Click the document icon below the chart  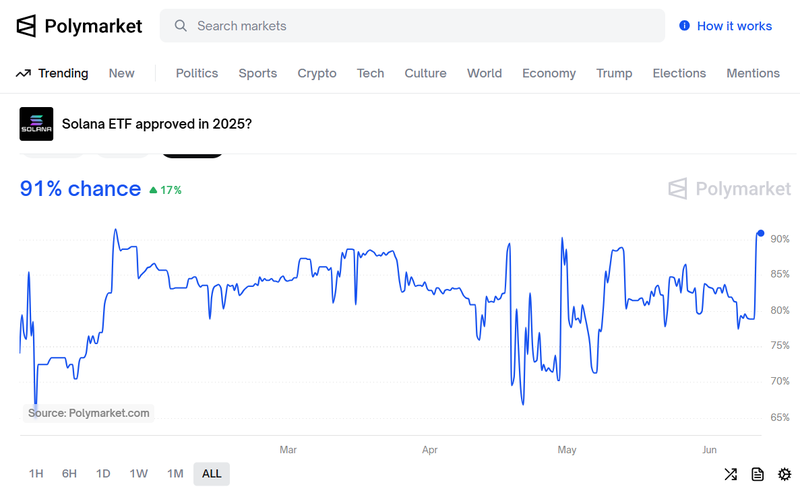[x=758, y=474]
